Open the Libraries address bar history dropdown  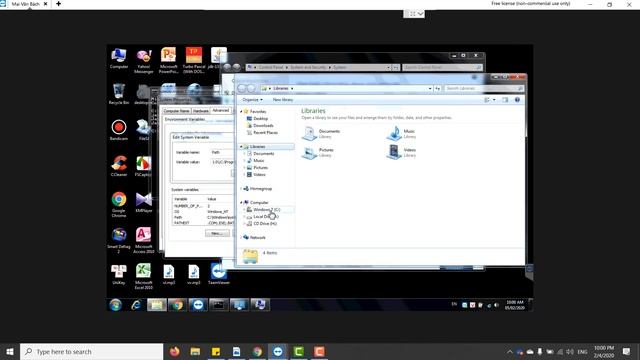(x=430, y=88)
